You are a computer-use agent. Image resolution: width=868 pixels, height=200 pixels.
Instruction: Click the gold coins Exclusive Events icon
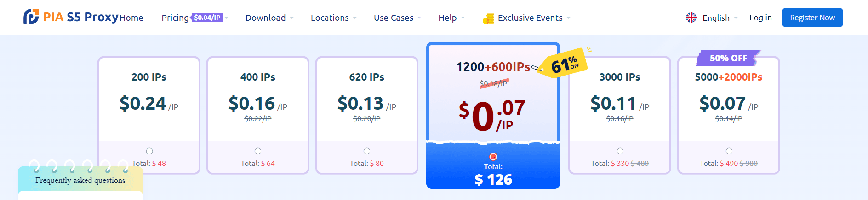(488, 18)
